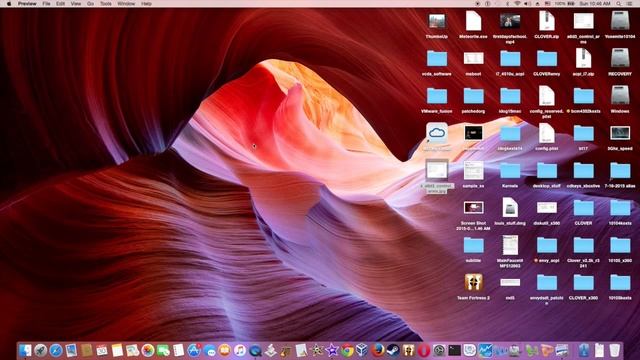
Task: Launch Steam from the Dock
Action: (393, 350)
